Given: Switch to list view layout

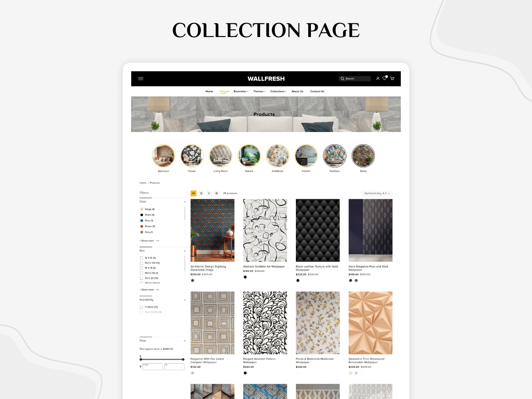Looking at the screenshot, I should (216, 193).
